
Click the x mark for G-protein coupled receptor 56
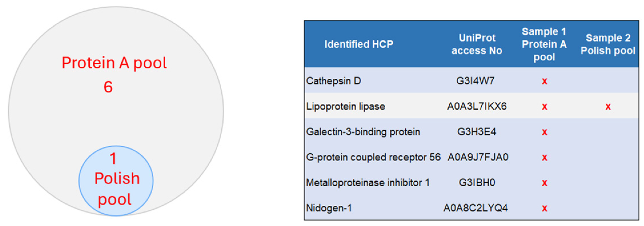click(544, 157)
